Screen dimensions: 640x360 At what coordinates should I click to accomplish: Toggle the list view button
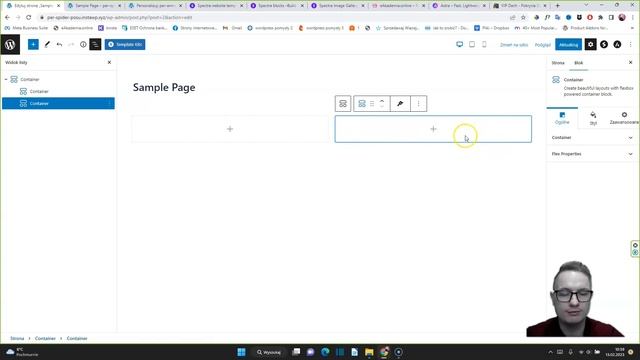click(95, 44)
